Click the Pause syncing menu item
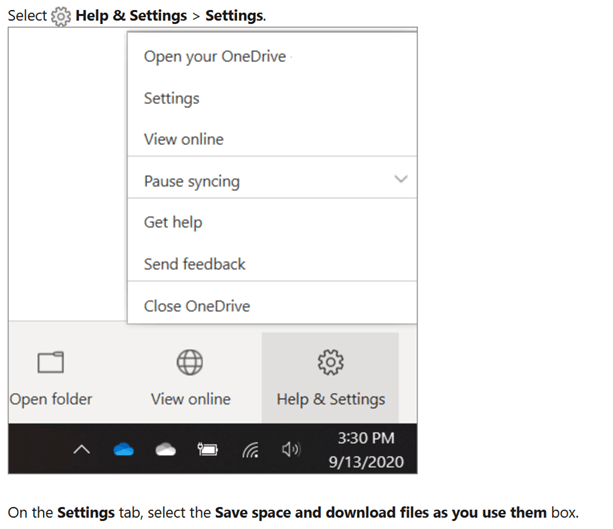Screen dimensions: 613x529 (272, 181)
